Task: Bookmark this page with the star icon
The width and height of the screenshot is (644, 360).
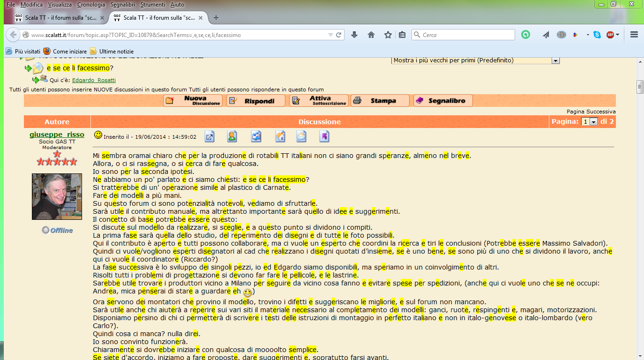Action: pyautogui.click(x=388, y=35)
